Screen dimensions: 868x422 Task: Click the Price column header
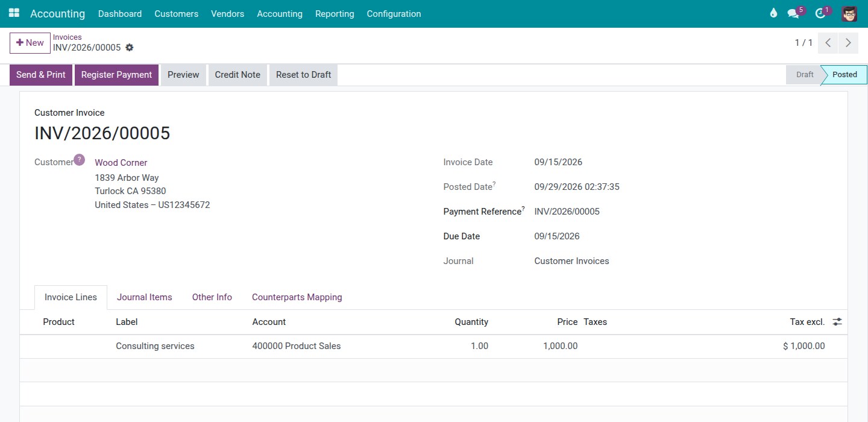(x=567, y=322)
